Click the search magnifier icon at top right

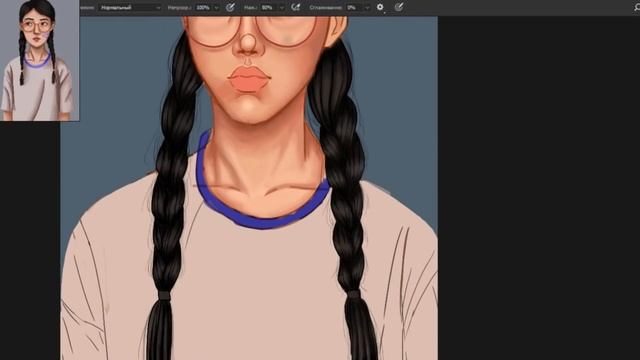(x=637, y=7)
